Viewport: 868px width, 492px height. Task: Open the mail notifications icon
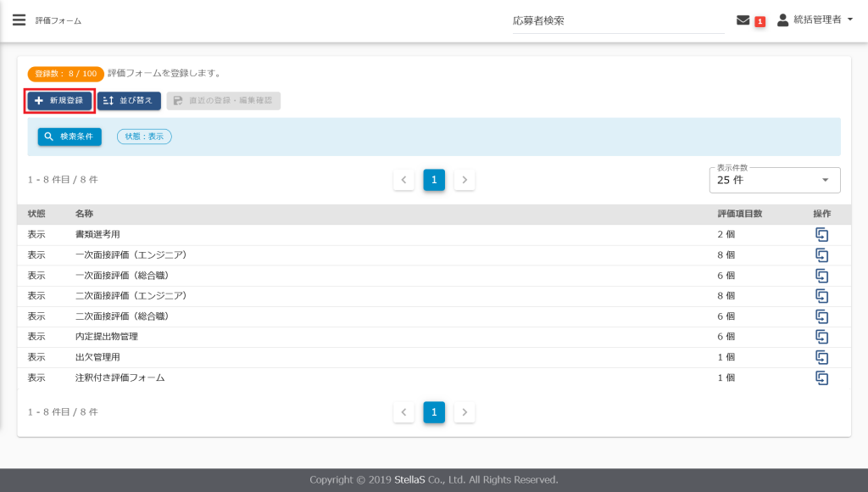[x=743, y=20]
